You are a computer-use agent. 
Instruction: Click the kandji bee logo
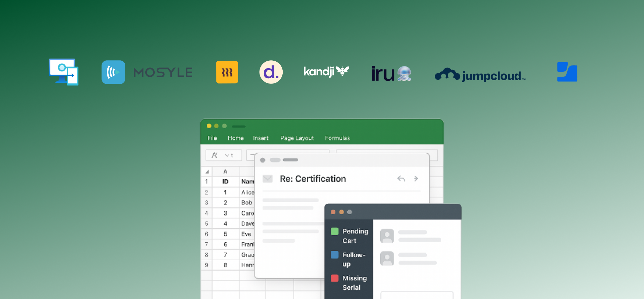coord(326,71)
